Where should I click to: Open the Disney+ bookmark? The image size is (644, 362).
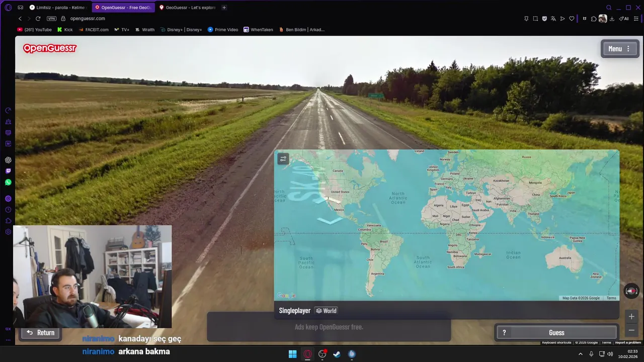point(181,30)
